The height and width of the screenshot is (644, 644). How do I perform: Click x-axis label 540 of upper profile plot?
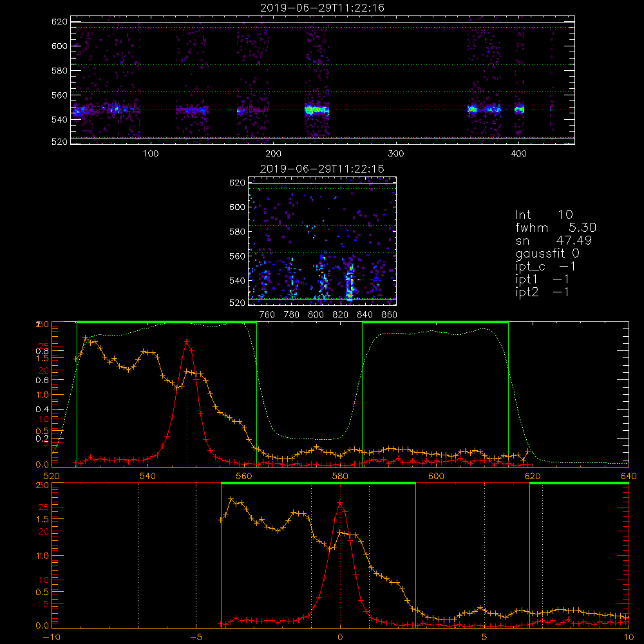click(x=148, y=477)
